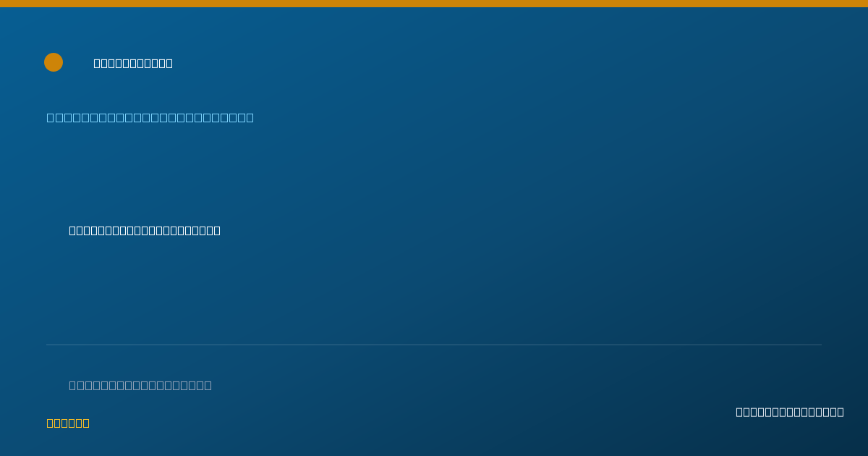Click the thin horizontal divider line

click(x=434, y=345)
